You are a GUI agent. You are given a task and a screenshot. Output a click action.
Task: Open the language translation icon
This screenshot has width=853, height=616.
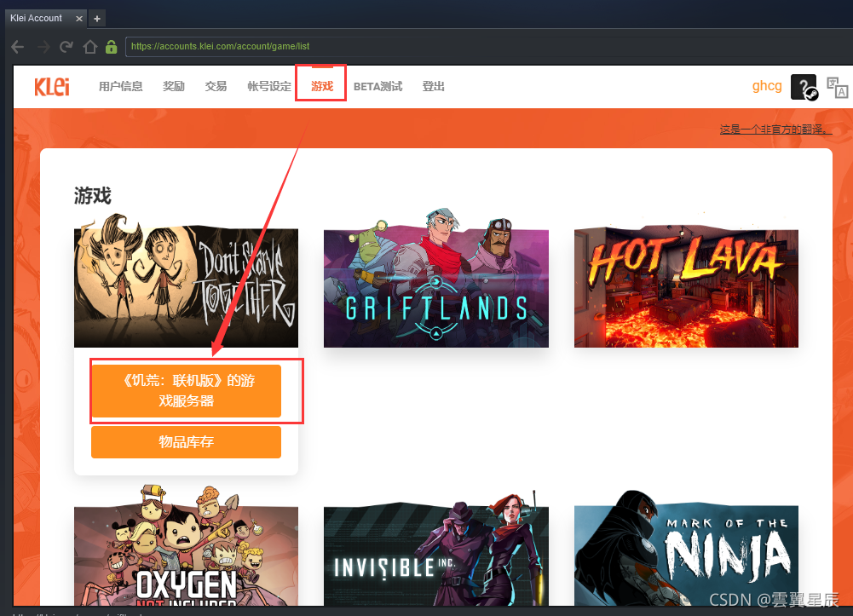(x=837, y=87)
